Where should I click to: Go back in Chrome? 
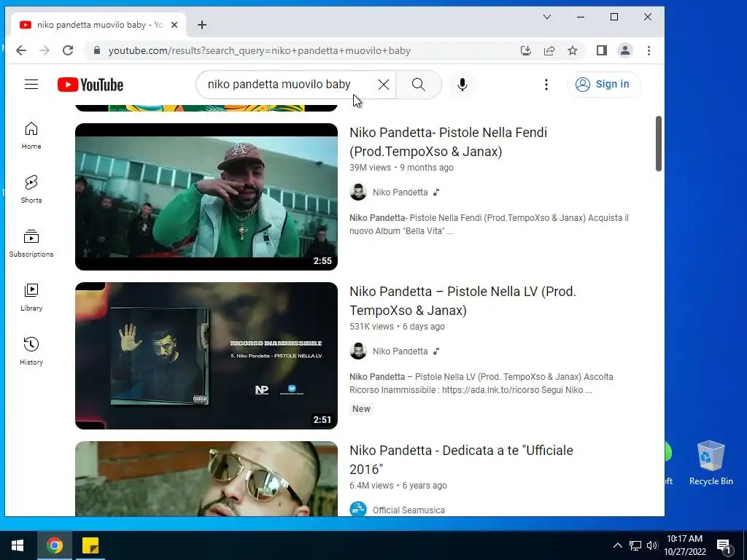point(21,50)
